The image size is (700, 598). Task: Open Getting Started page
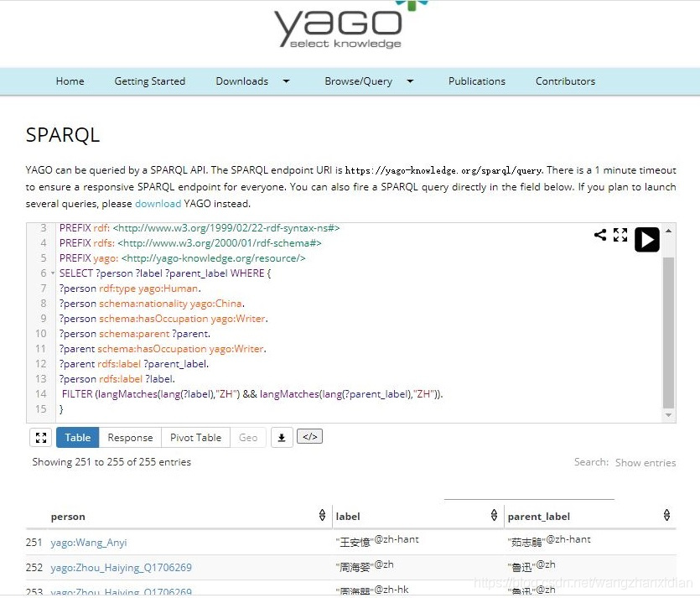pos(149,81)
